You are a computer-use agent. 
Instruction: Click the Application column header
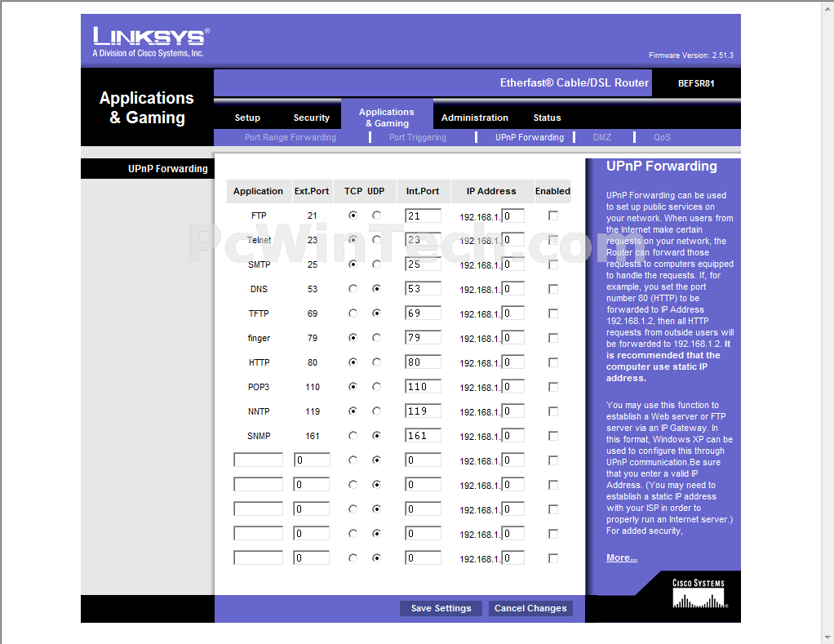[x=258, y=191]
